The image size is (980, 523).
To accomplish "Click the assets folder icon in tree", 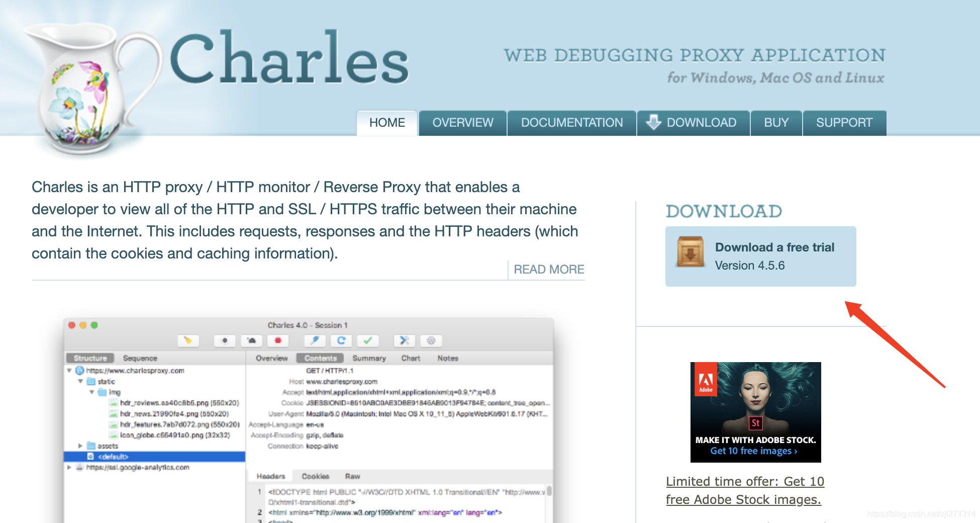I will (x=91, y=446).
